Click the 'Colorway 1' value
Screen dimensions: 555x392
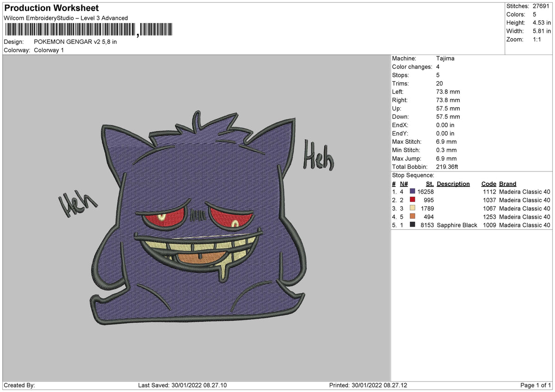click(49, 50)
